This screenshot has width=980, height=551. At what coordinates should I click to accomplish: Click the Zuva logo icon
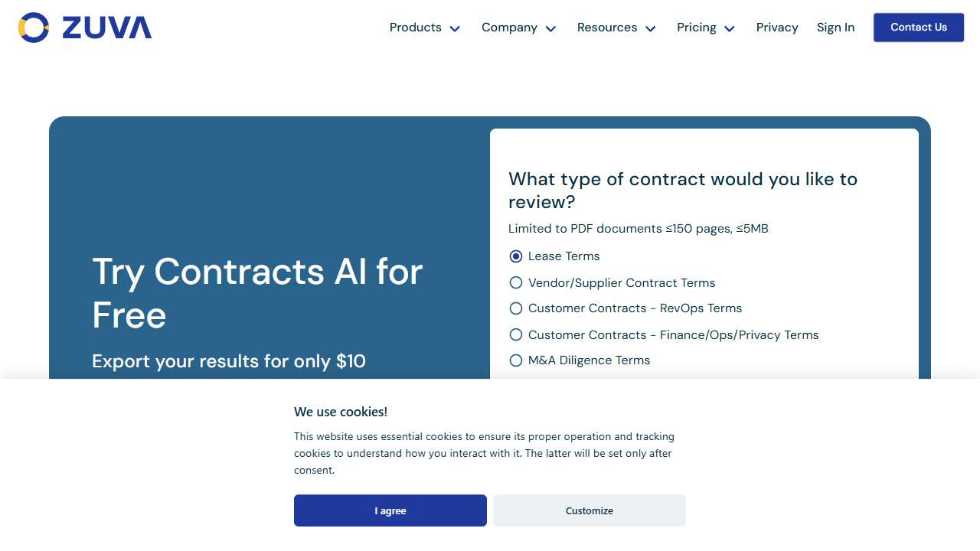34,28
